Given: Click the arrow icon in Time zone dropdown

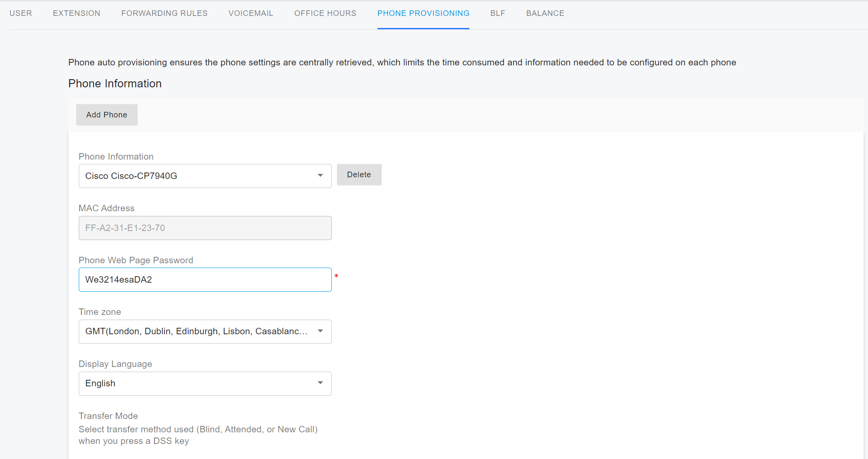Looking at the screenshot, I should point(320,331).
